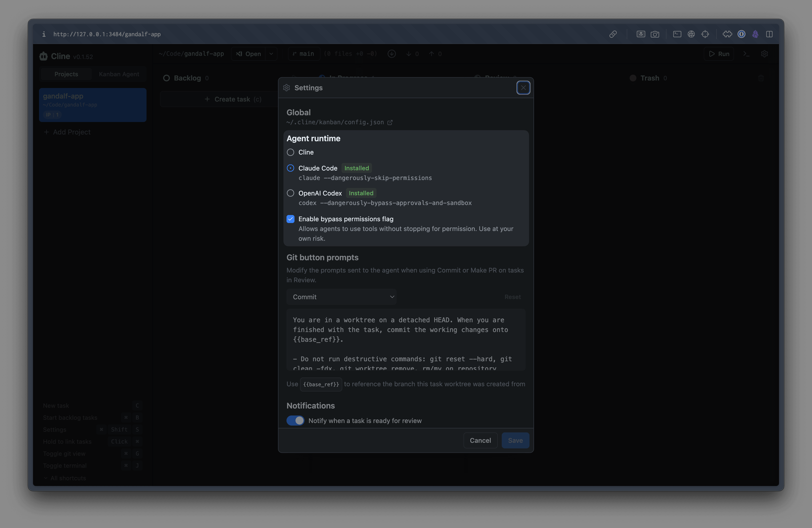Click the Cancel button
This screenshot has width=812, height=528.
pyautogui.click(x=480, y=440)
